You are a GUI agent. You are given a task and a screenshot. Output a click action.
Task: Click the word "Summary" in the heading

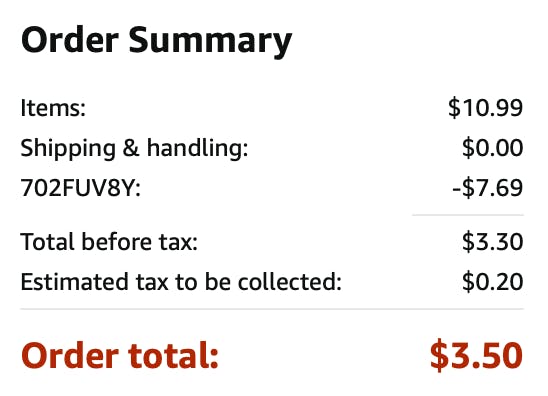click(x=210, y=43)
